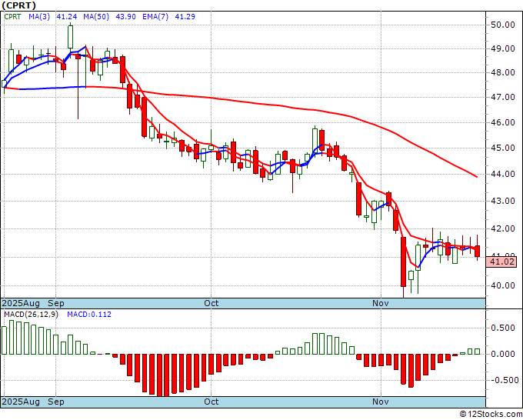
Task: Click the highlighted last price 41.02
Action: click(501, 262)
